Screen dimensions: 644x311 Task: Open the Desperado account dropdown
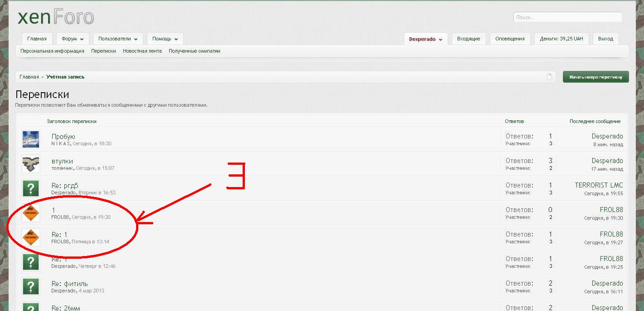click(x=425, y=39)
